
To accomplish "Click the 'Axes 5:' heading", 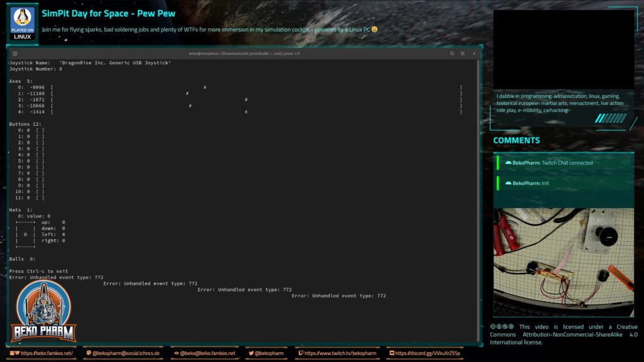I will [21, 81].
